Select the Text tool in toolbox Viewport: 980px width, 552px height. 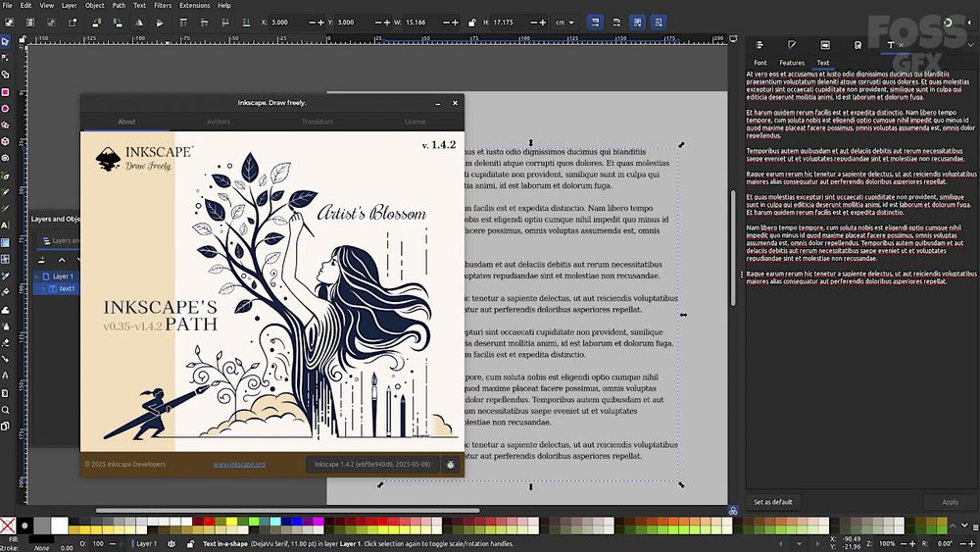point(6,226)
